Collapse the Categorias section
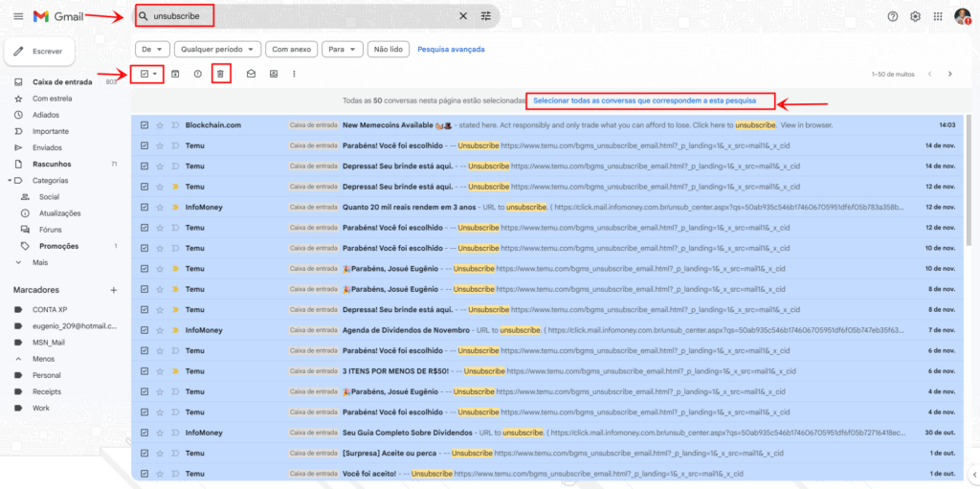 [10, 181]
